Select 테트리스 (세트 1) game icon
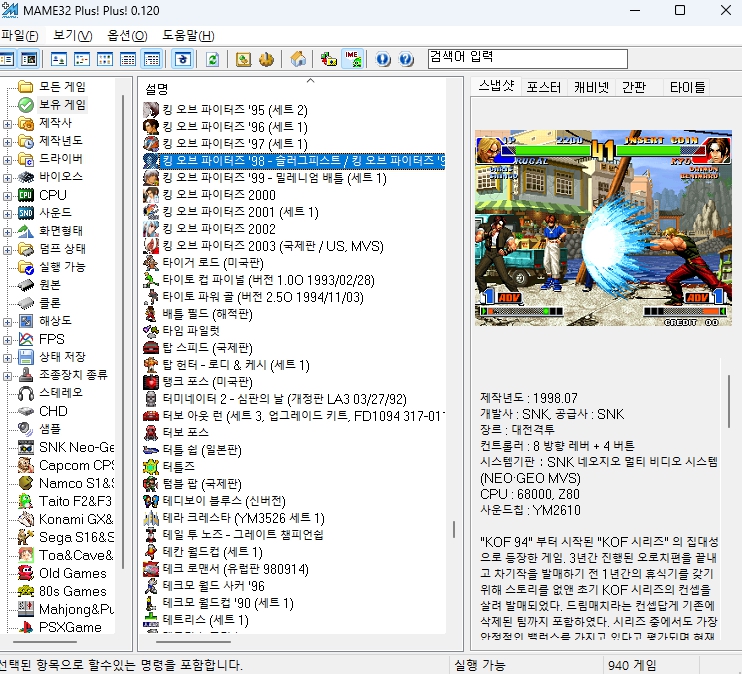The height and width of the screenshot is (674, 742). (151, 620)
